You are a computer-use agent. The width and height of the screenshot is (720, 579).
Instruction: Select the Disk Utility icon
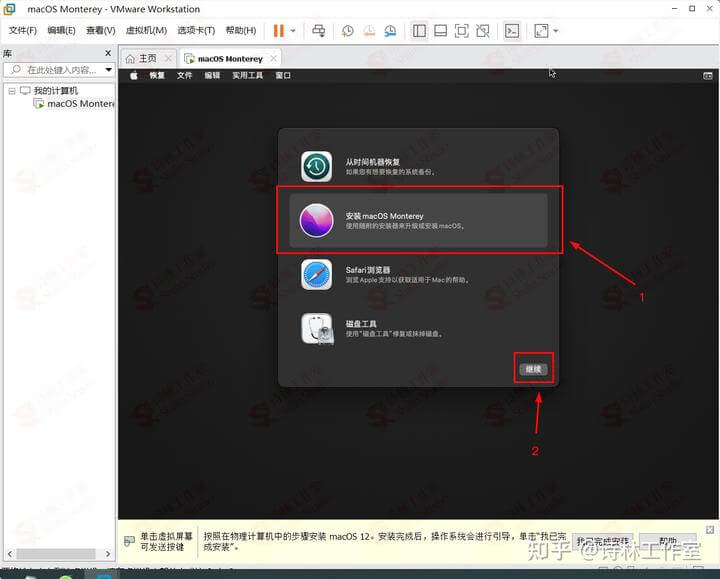coord(317,329)
